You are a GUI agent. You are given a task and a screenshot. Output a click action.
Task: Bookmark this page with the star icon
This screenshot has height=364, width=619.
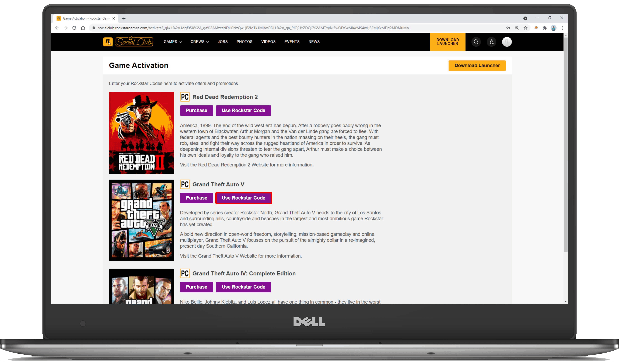525,28
